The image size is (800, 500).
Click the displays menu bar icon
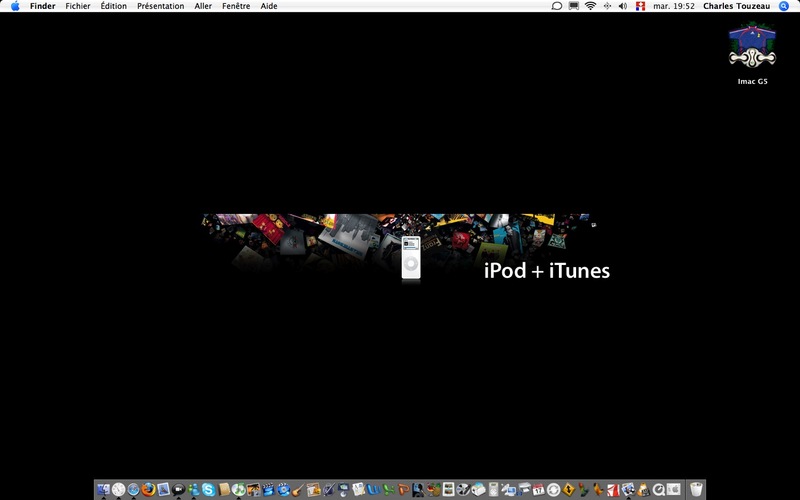pos(573,6)
